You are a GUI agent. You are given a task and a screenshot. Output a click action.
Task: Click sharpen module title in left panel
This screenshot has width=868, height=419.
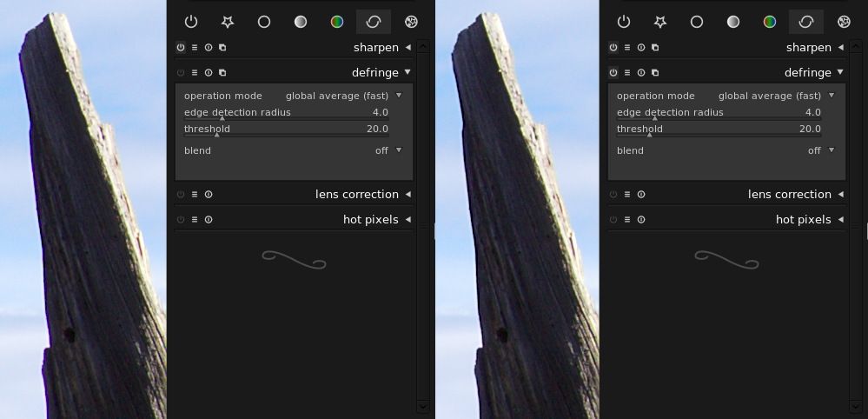pos(375,48)
